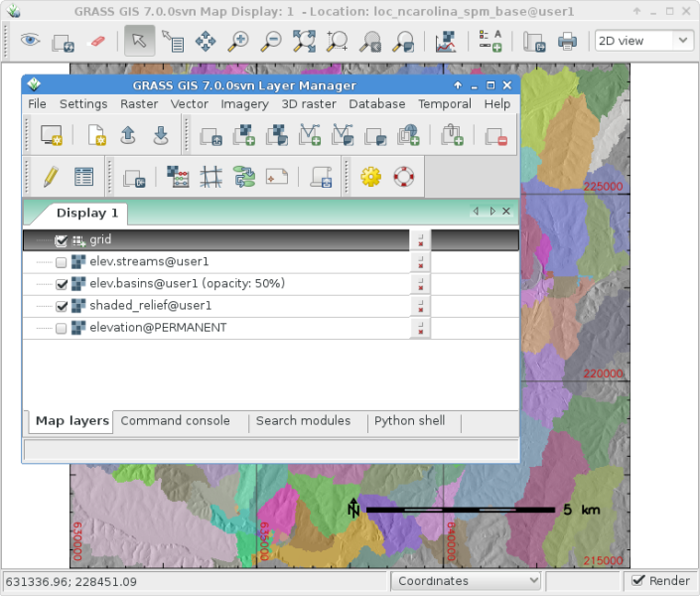The image size is (700, 596).
Task: Uncheck the elev.basins@user1 layer checkbox
Action: [x=62, y=284]
